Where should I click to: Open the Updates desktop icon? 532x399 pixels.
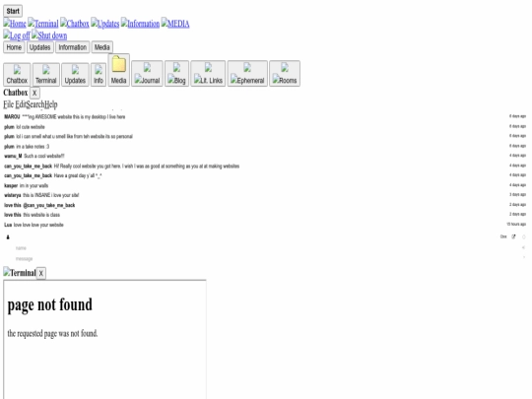click(x=75, y=75)
